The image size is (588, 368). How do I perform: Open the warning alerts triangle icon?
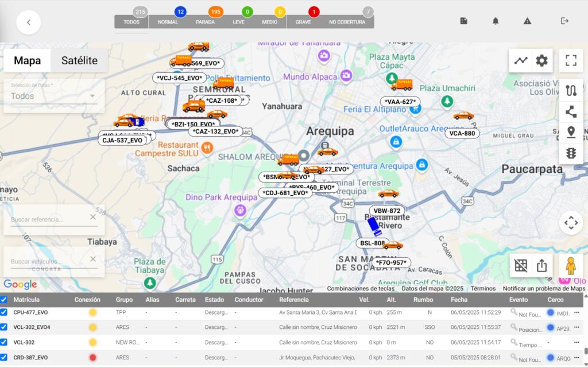coord(527,21)
